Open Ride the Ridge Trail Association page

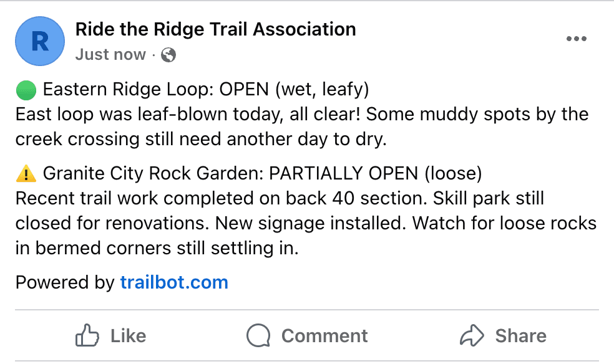pyautogui.click(x=215, y=29)
